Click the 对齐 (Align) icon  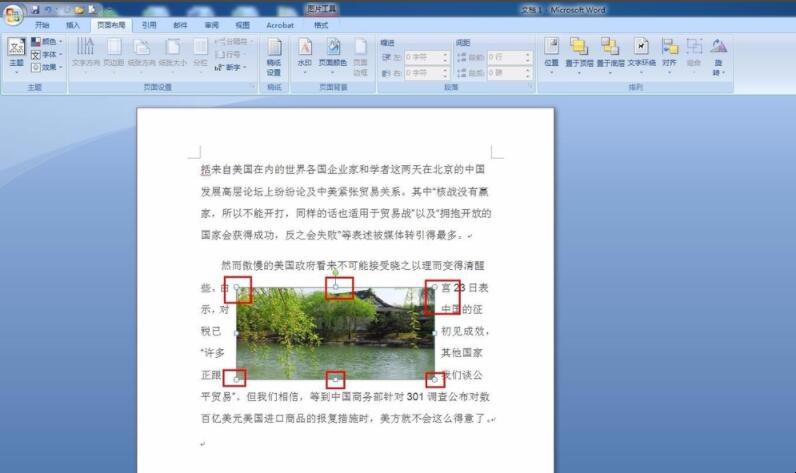[x=669, y=52]
